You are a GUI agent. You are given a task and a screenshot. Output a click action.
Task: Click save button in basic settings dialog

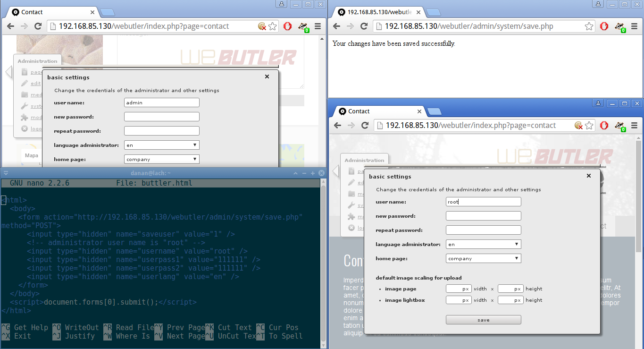click(484, 320)
